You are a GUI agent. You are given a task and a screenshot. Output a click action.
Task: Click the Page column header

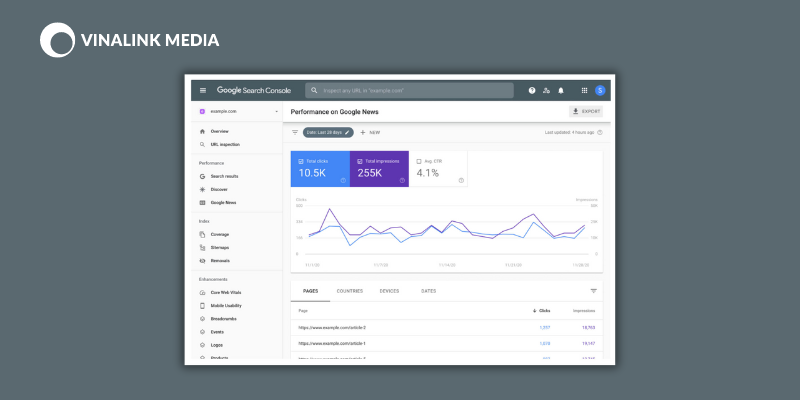(303, 311)
